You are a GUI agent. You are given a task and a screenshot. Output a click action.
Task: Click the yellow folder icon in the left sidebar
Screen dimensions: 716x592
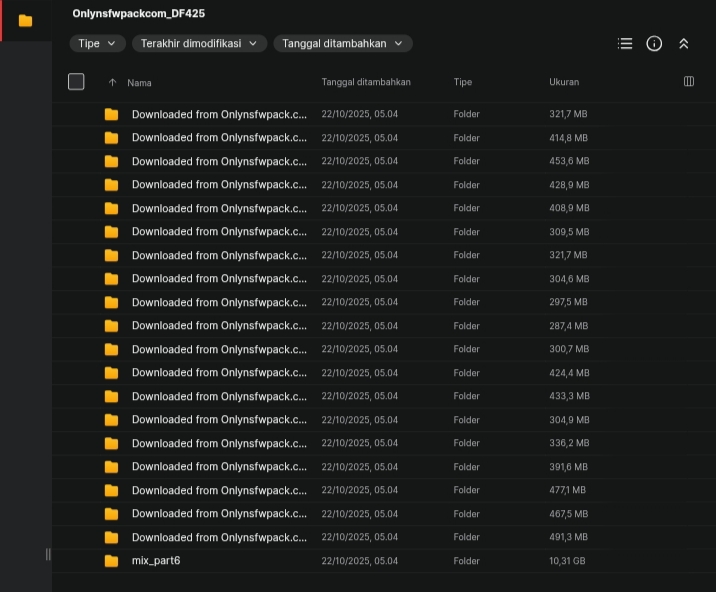tap(25, 20)
